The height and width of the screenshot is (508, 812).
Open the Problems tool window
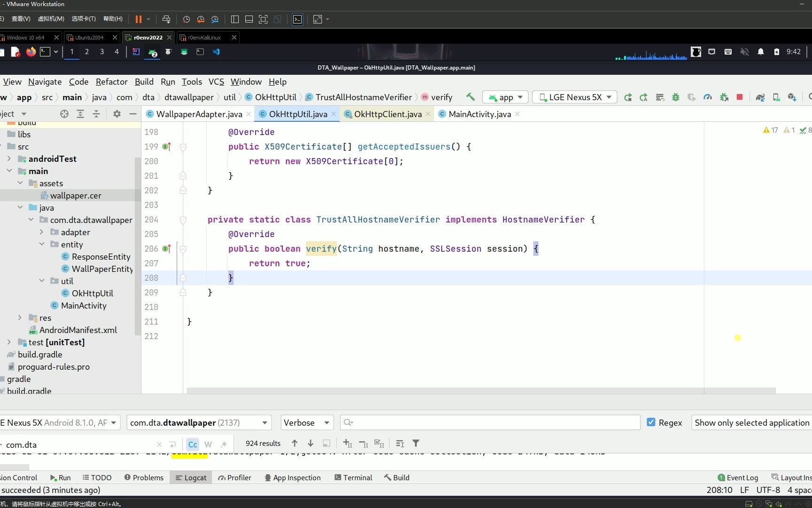click(144, 477)
